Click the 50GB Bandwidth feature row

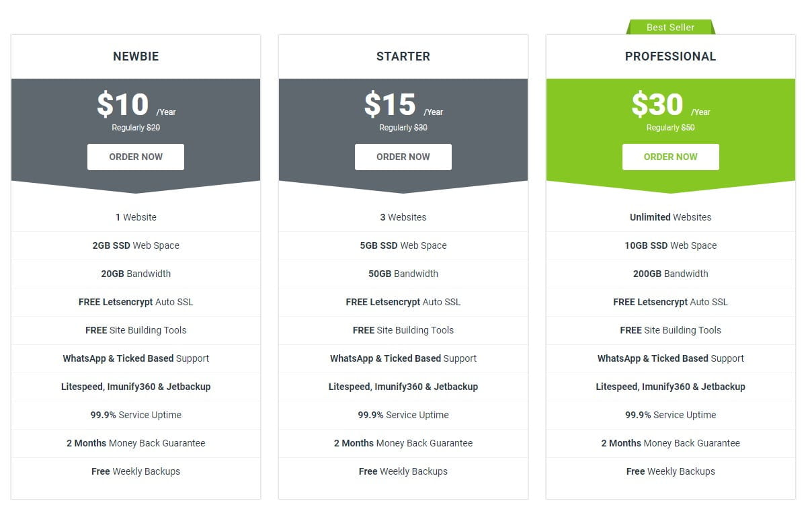click(403, 274)
